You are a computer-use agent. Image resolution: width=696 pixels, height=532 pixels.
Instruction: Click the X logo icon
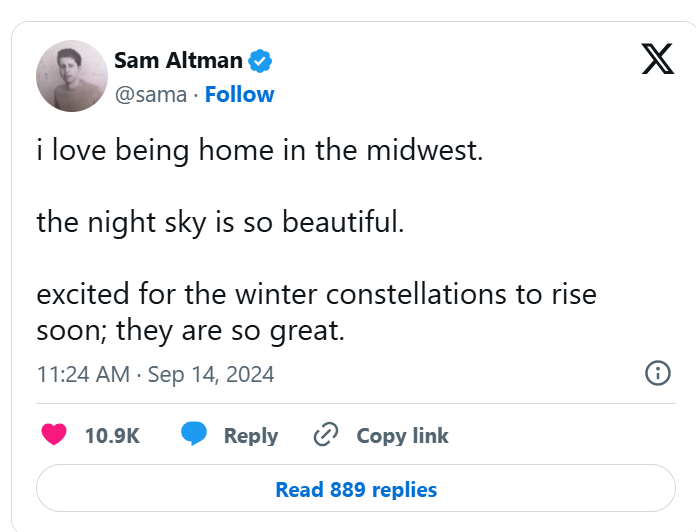(x=657, y=62)
